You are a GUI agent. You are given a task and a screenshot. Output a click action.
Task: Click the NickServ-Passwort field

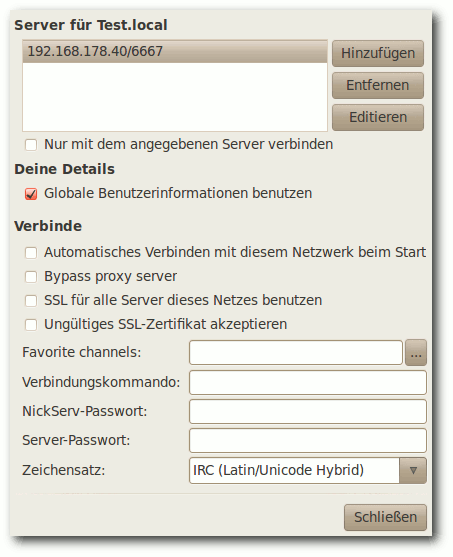pos(308,411)
